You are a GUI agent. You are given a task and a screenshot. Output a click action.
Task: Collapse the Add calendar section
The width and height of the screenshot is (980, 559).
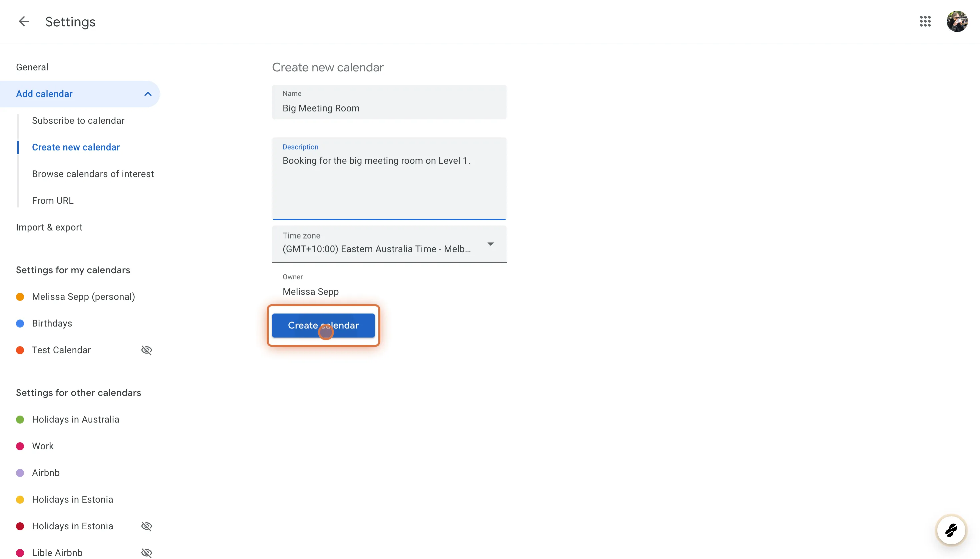point(148,94)
